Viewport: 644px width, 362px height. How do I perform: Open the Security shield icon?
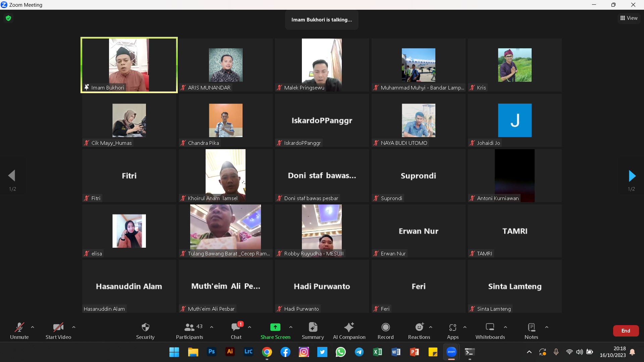tap(145, 327)
